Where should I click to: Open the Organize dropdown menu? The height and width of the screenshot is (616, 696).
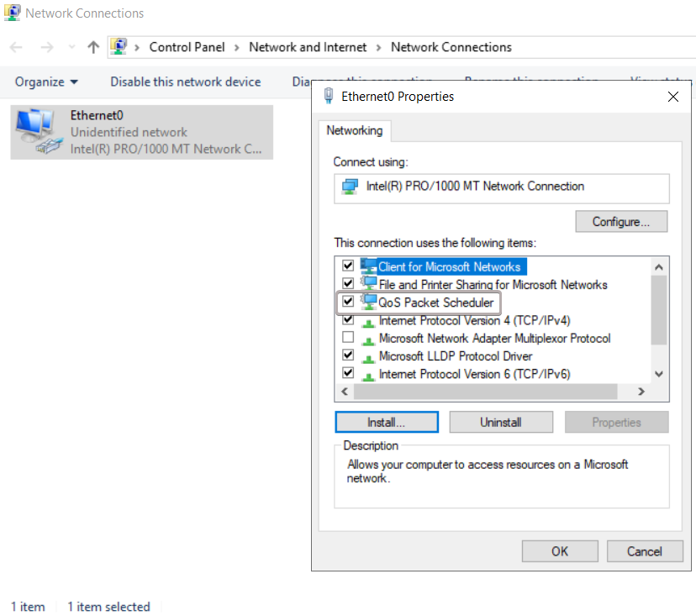46,82
